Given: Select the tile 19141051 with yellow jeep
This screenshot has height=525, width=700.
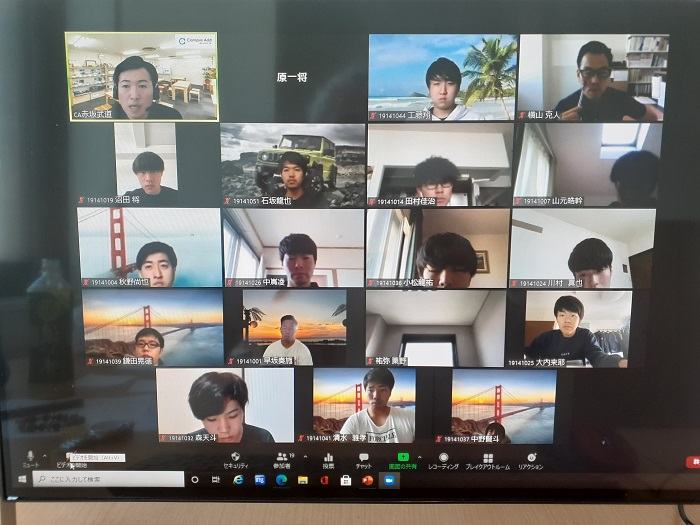Looking at the screenshot, I should (293, 165).
